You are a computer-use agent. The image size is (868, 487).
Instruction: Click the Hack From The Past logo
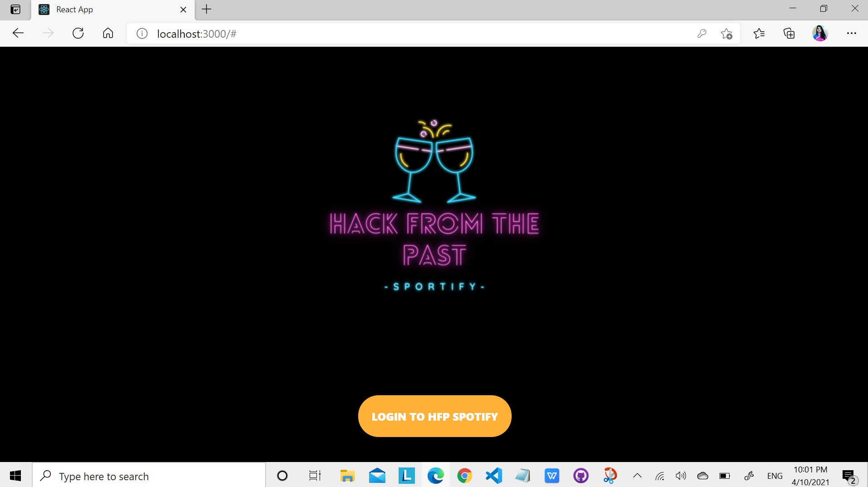pyautogui.click(x=434, y=205)
